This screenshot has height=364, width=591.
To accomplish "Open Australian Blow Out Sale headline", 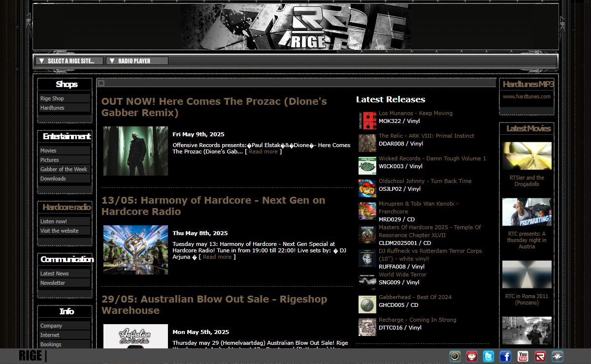I will tap(214, 305).
